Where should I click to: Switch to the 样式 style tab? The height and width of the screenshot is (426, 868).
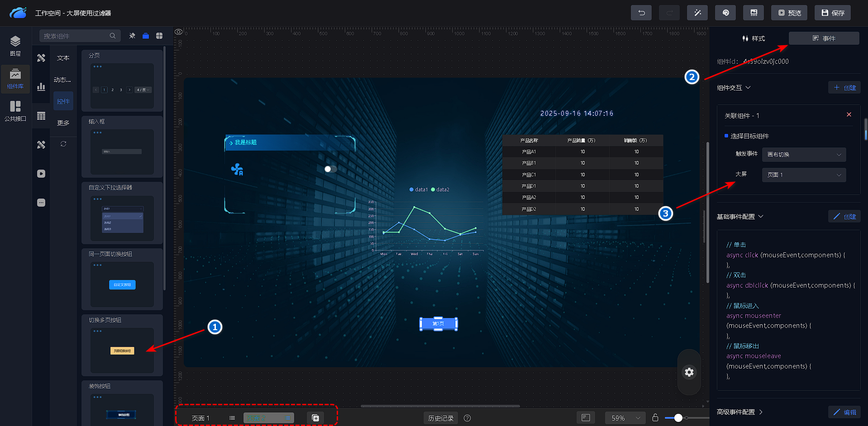click(x=754, y=38)
